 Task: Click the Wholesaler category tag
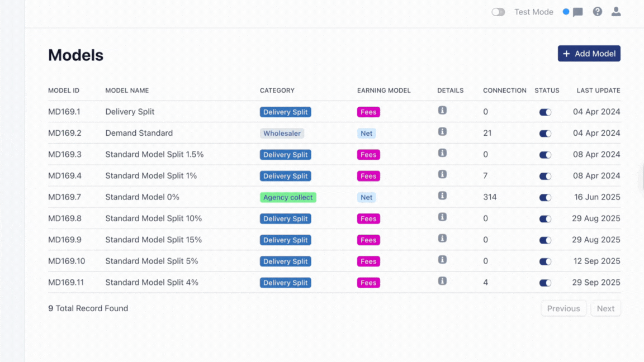[282, 134]
